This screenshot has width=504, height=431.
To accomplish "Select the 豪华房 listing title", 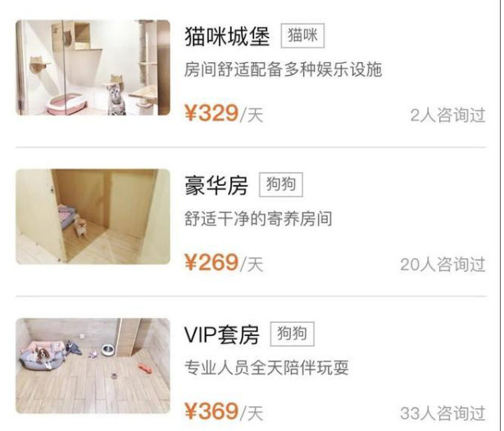I will point(216,185).
